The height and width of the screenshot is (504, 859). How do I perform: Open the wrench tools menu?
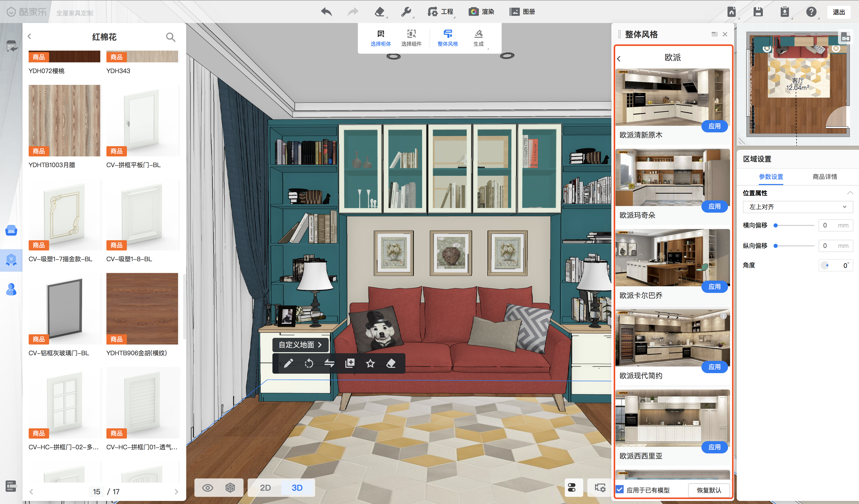tap(406, 12)
